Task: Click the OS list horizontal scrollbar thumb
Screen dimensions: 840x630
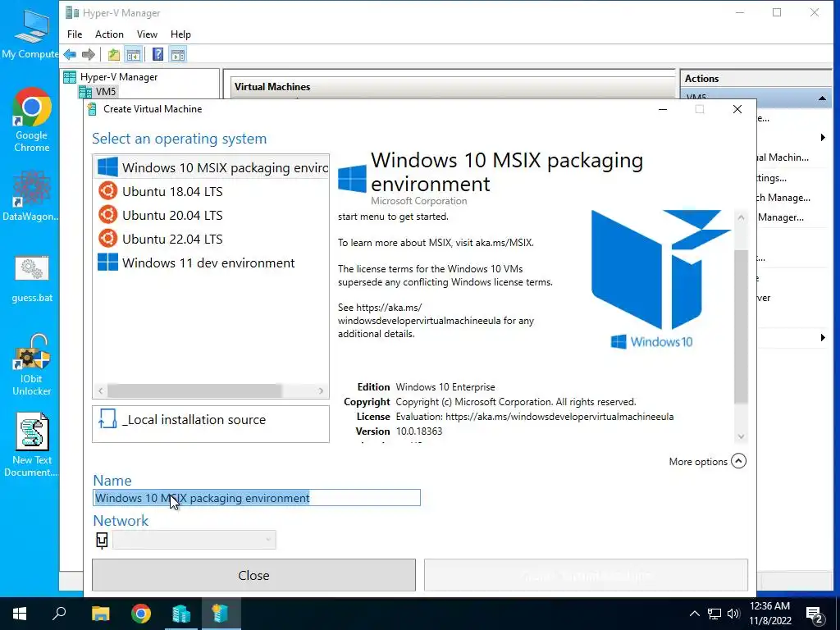Action: pyautogui.click(x=194, y=390)
